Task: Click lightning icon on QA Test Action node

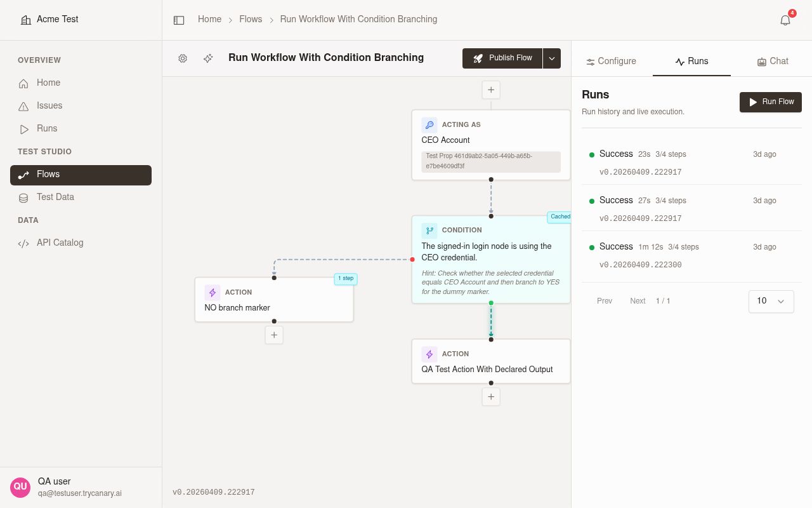Action: (x=429, y=354)
